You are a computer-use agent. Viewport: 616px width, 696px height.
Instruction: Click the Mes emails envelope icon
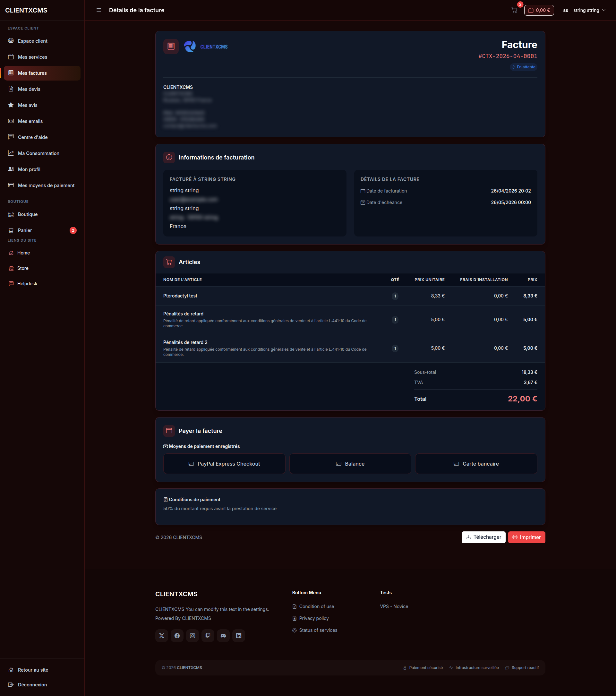tap(11, 121)
